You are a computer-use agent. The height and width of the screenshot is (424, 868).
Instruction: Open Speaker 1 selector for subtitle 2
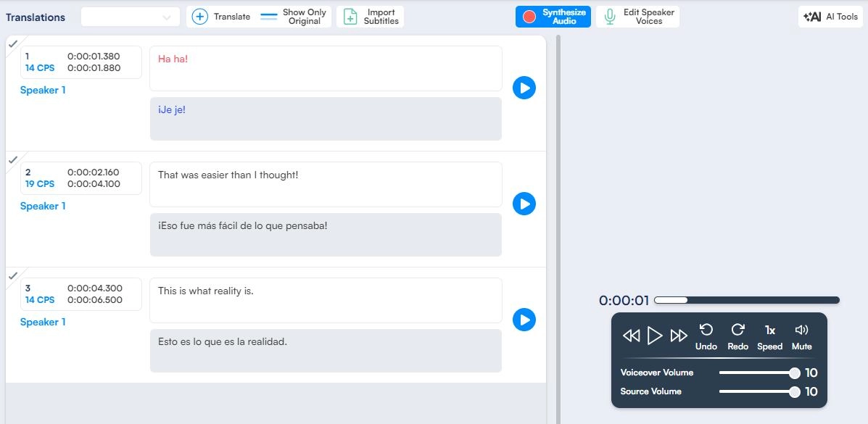(43, 206)
